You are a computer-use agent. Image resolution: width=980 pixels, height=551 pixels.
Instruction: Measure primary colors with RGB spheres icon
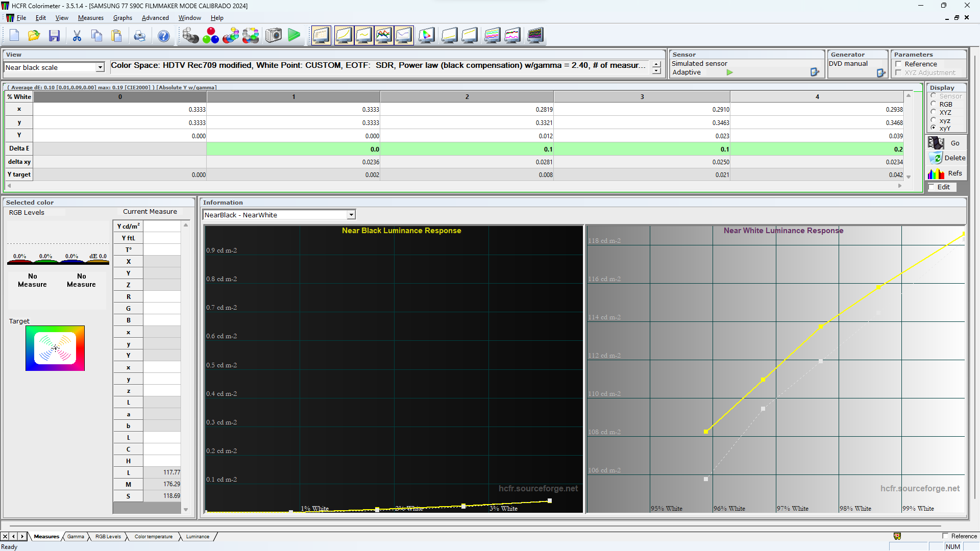click(210, 36)
